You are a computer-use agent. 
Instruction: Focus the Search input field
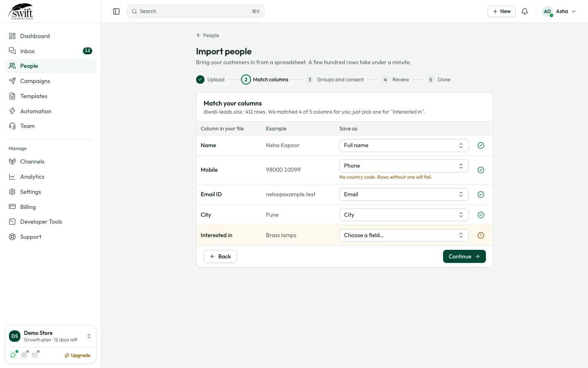tap(196, 11)
